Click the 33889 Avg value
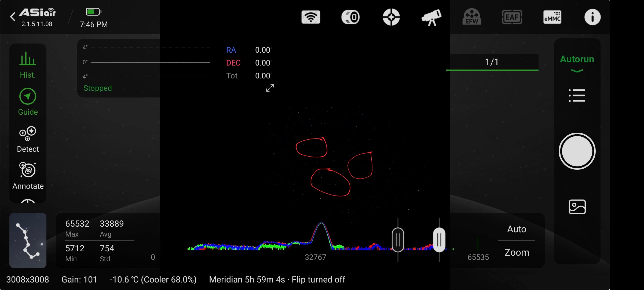The width and height of the screenshot is (644, 290). [112, 224]
